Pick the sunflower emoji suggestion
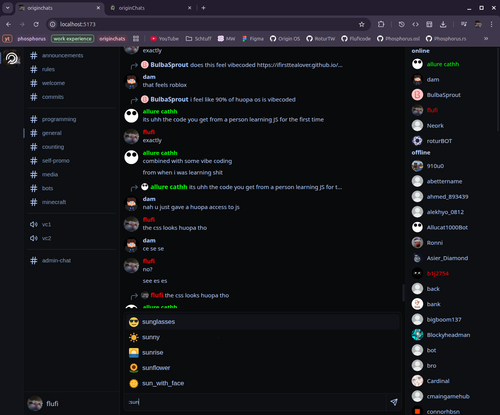This screenshot has width=500, height=415. pyautogui.click(x=263, y=368)
